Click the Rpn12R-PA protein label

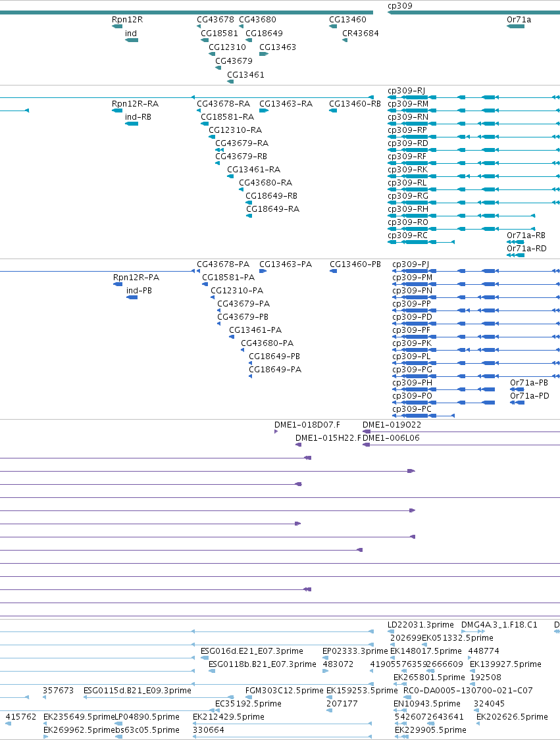tap(136, 277)
